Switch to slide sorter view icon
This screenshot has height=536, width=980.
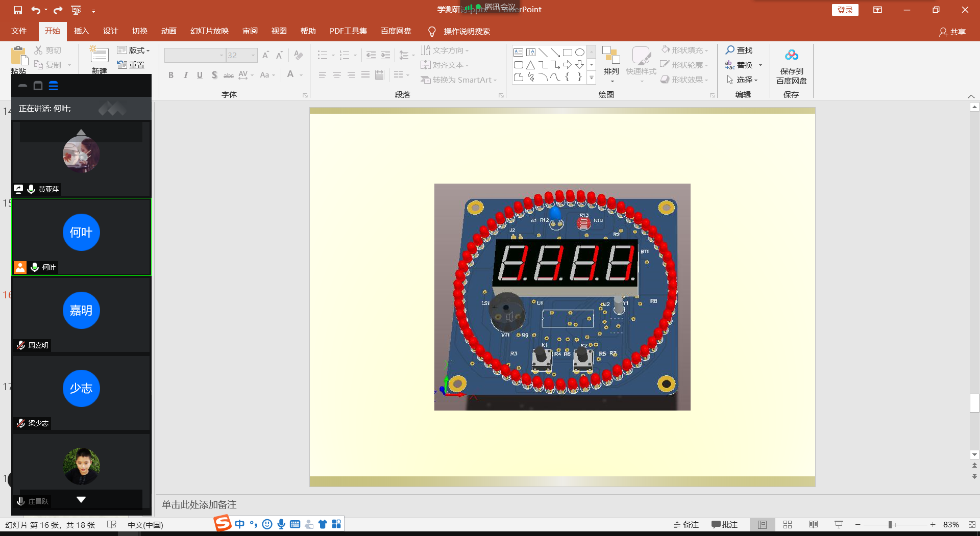click(x=788, y=525)
